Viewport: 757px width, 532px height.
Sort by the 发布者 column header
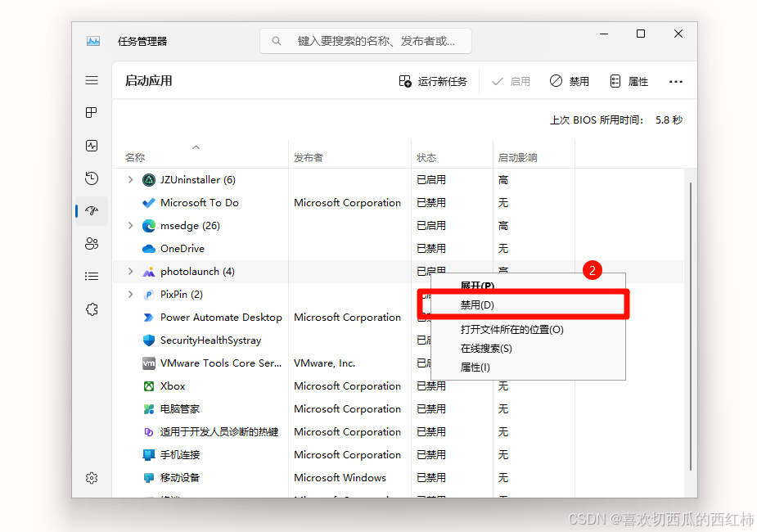click(309, 157)
